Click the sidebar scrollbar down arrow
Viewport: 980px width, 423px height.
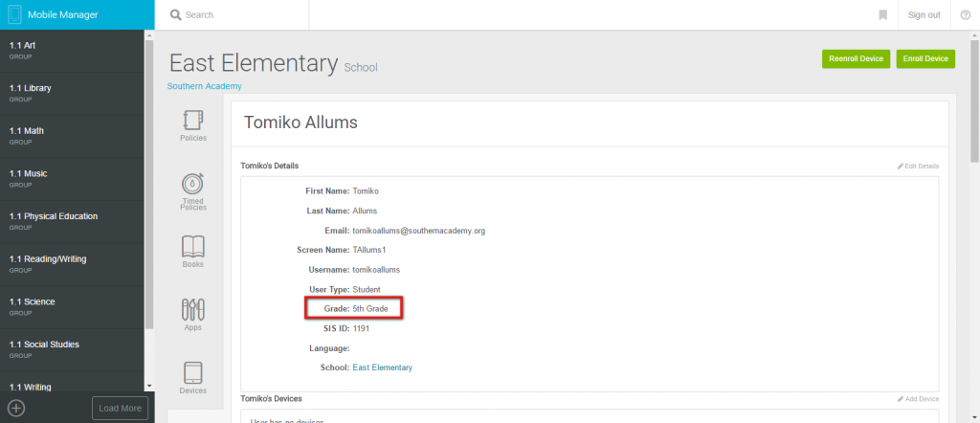tap(148, 387)
